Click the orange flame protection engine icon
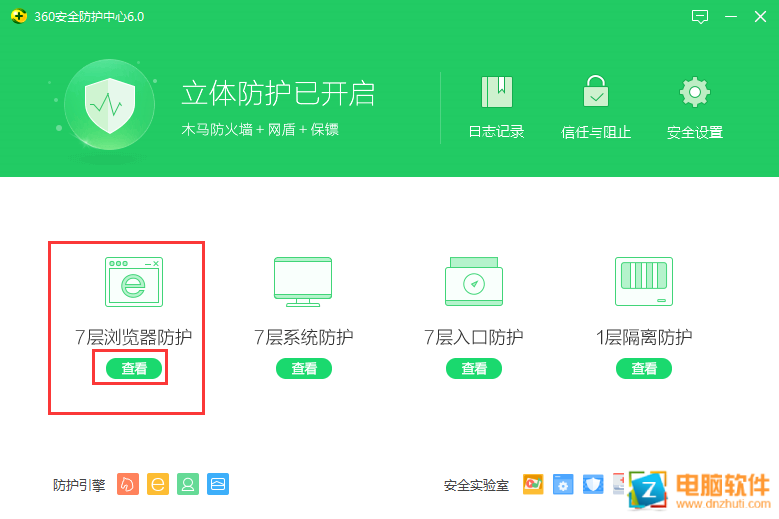Screen dimensions: 779x519 pos(128,484)
